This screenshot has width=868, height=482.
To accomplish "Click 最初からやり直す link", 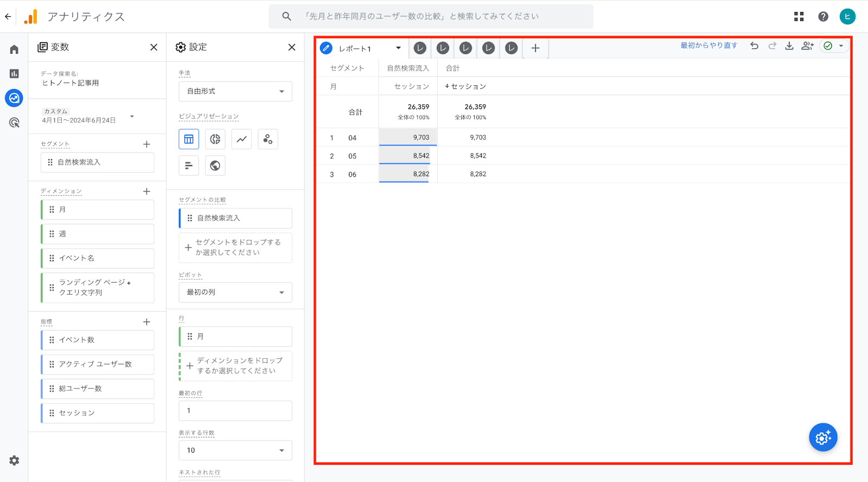I will [709, 46].
